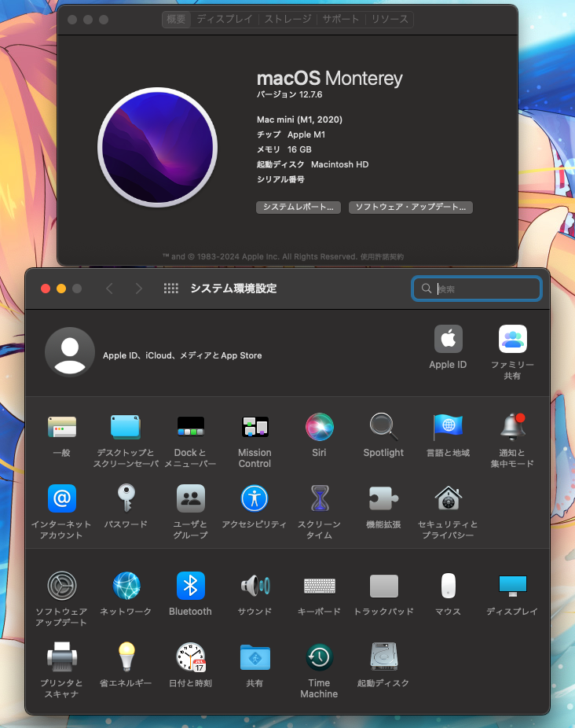Open 機能拡張 (Extensions) preferences

(383, 498)
